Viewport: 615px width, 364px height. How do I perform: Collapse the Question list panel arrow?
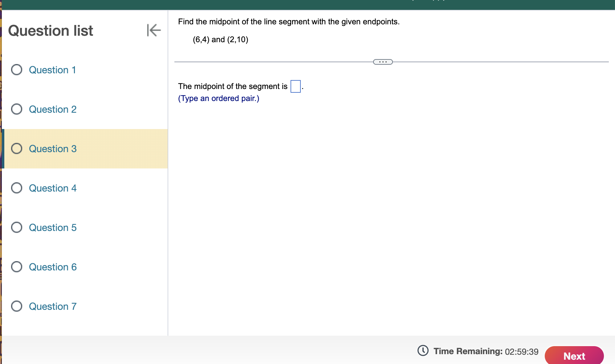click(x=154, y=30)
